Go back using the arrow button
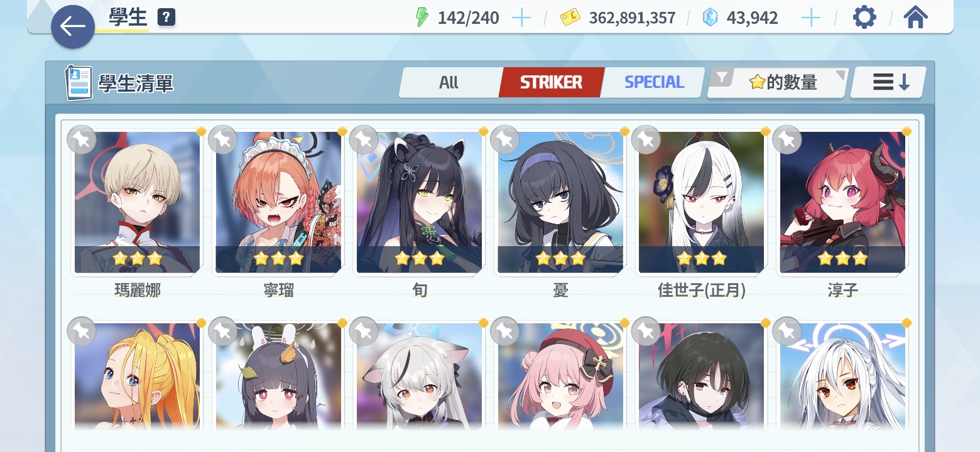This screenshot has width=980, height=452. click(x=73, y=26)
